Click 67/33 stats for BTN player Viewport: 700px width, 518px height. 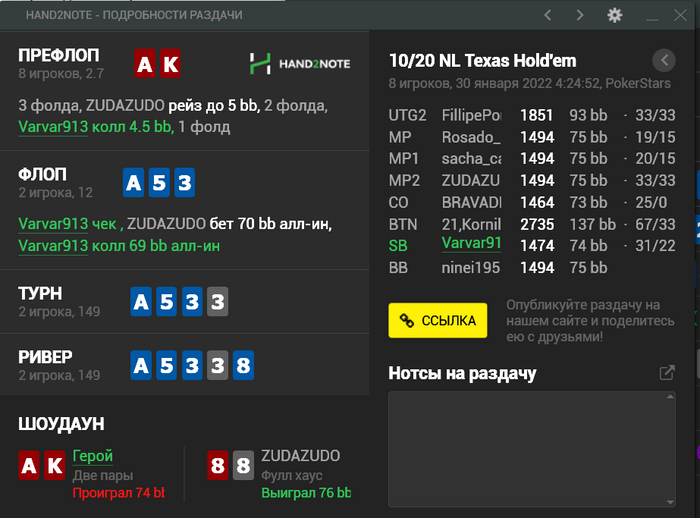[x=655, y=224]
